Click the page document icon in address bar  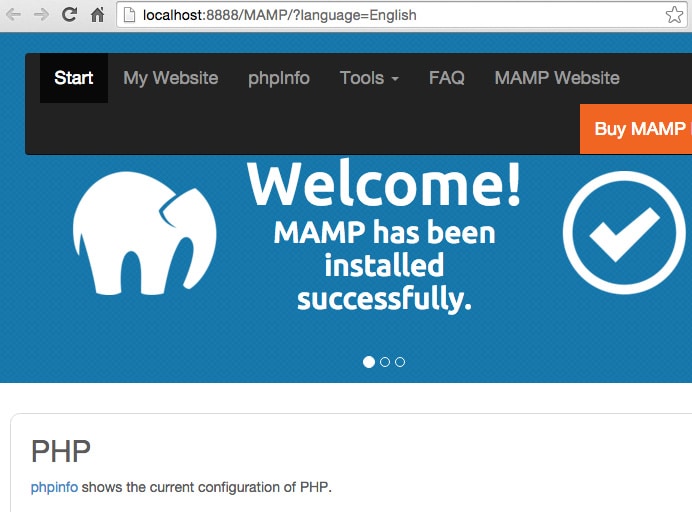[x=129, y=15]
